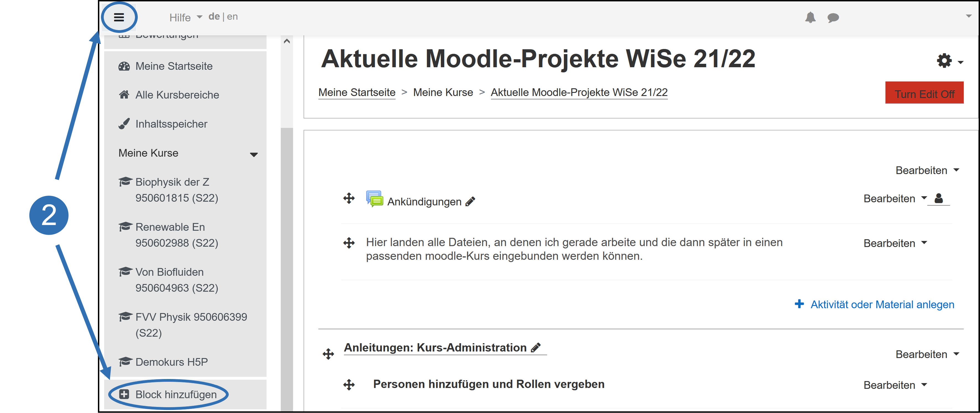
Task: Click the move handle for the Anleitungen section
Action: pyautogui.click(x=328, y=354)
